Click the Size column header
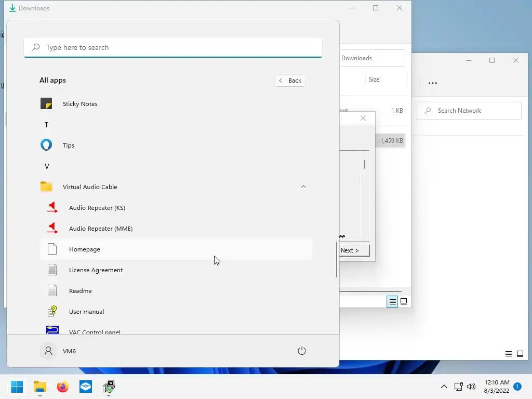 374,79
